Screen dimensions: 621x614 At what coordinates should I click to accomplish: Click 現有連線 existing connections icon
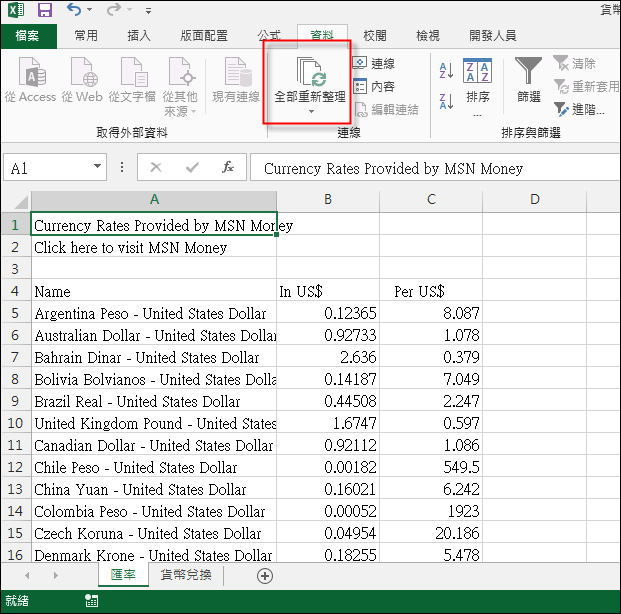(x=236, y=80)
